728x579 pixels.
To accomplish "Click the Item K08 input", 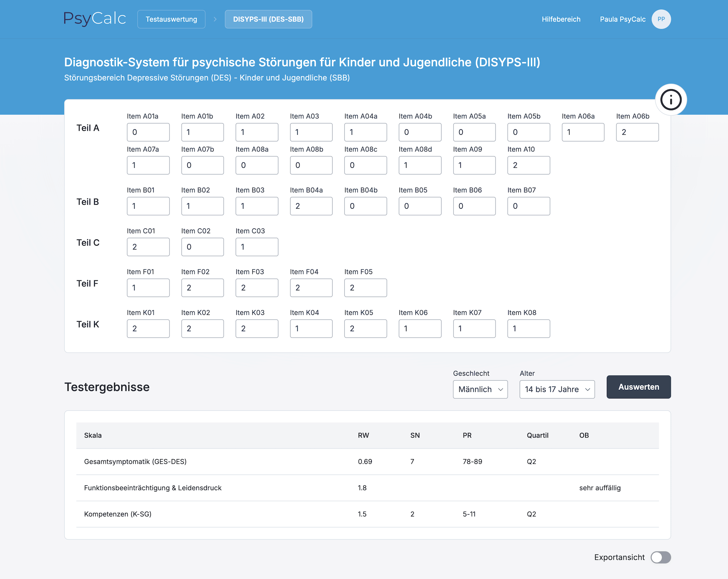I will 528,329.
